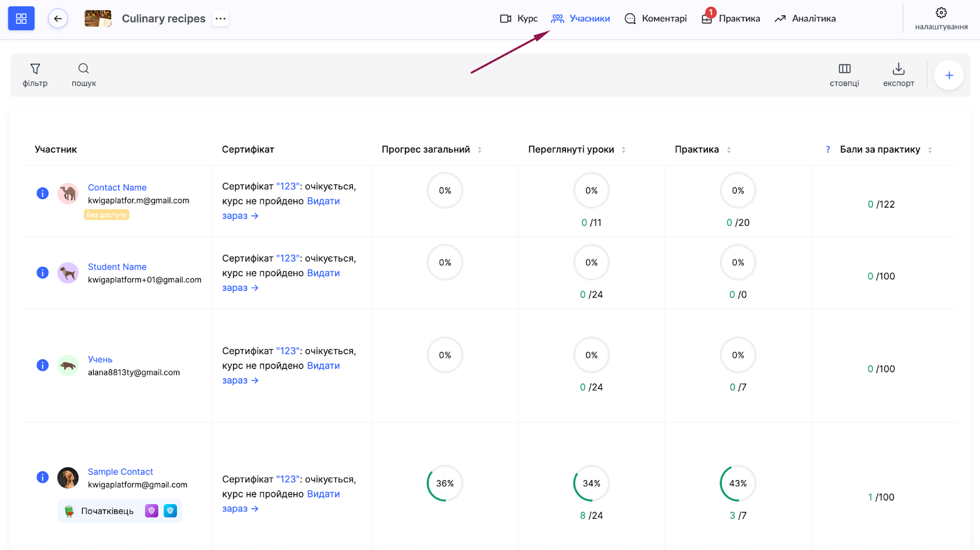
Task: Click the back arrow button
Action: pos(58,18)
